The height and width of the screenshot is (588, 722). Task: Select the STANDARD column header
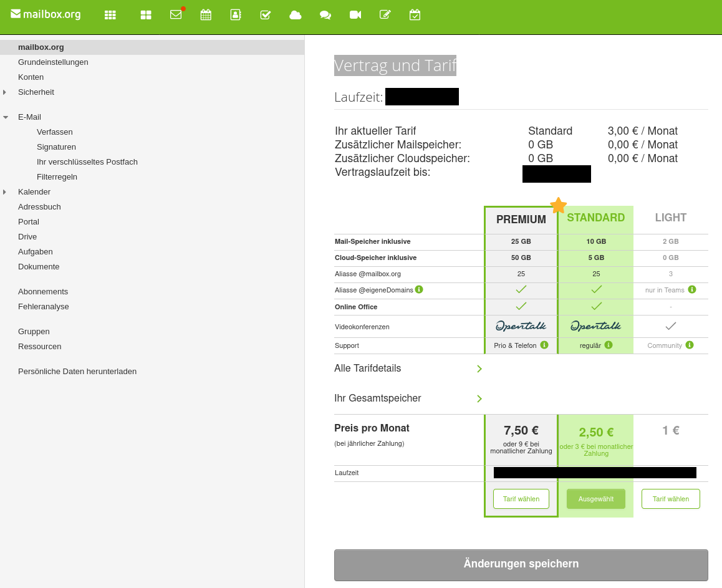click(596, 218)
